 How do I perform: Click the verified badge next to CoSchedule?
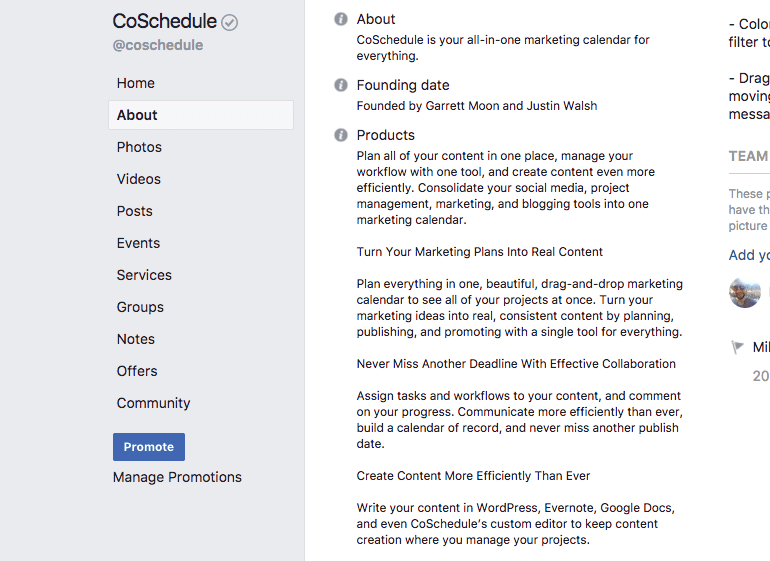(x=230, y=22)
